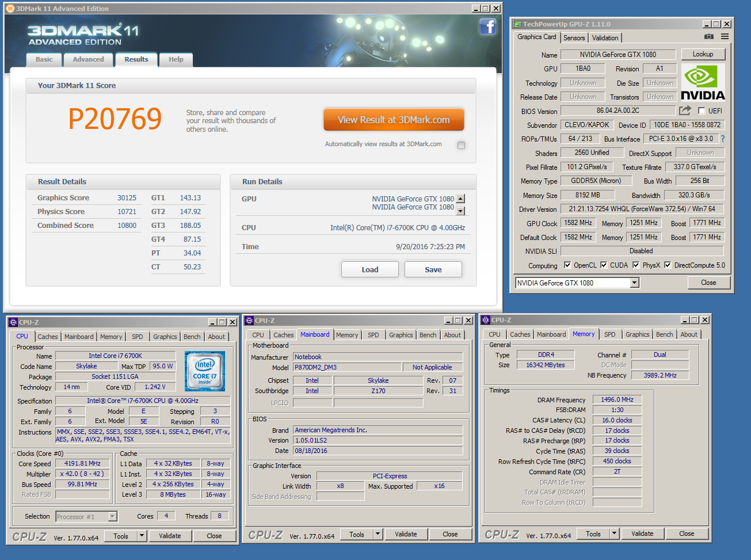Click the CAS# Latency value 16.0 clocks
The height and width of the screenshot is (560, 751).
click(617, 420)
